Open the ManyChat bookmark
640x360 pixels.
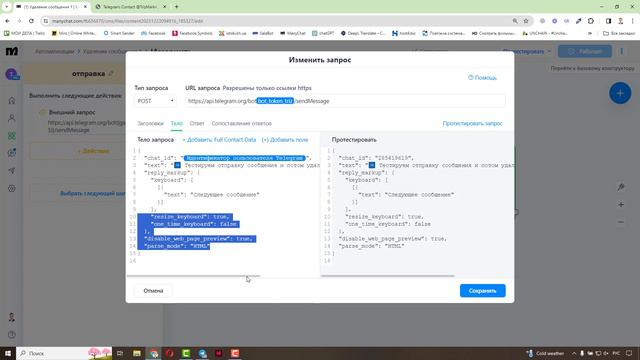[x=293, y=33]
